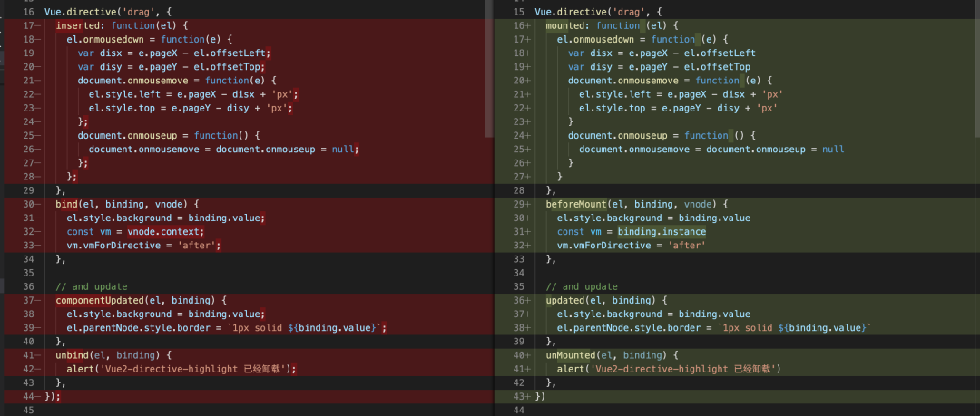Click 'unbind' in the left pane
The width and height of the screenshot is (980, 416).
coord(73,355)
